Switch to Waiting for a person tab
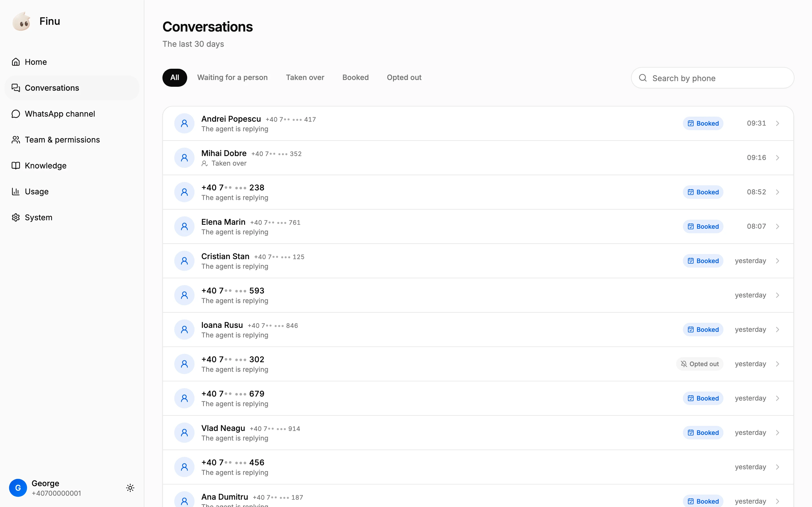This screenshot has width=812, height=507. point(232,77)
